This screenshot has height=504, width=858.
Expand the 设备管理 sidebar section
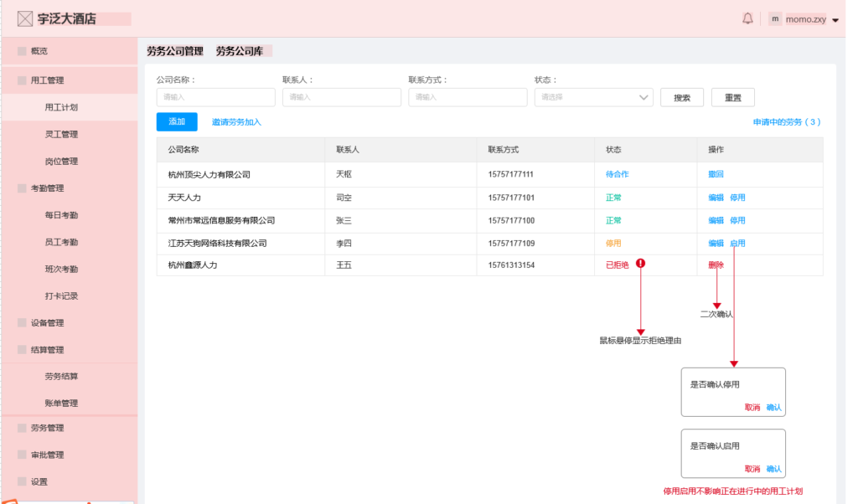point(47,322)
